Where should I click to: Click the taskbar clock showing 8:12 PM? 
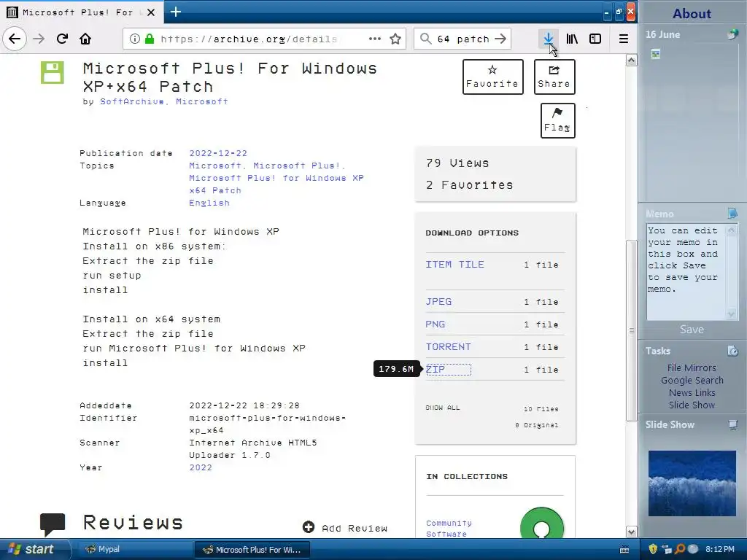[720, 550]
